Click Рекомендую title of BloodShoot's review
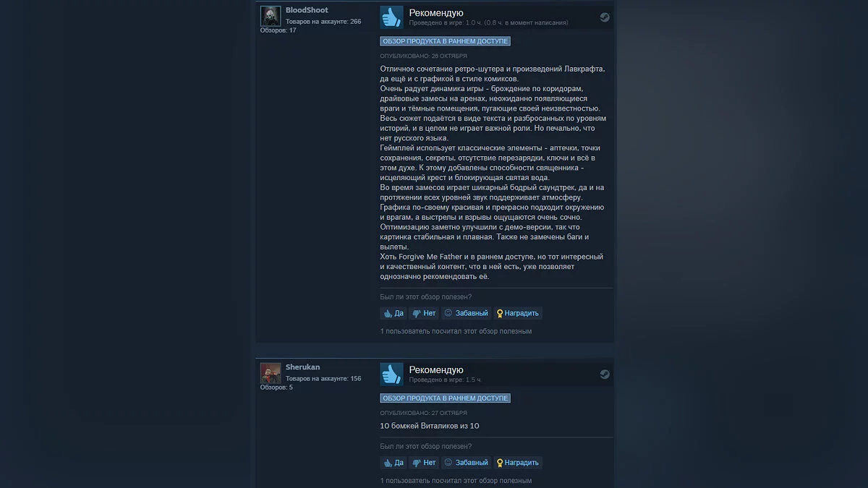 point(436,13)
